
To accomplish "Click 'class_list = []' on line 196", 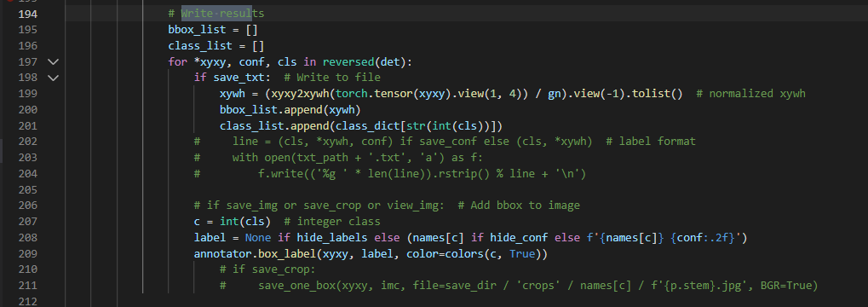I will tap(216, 46).
